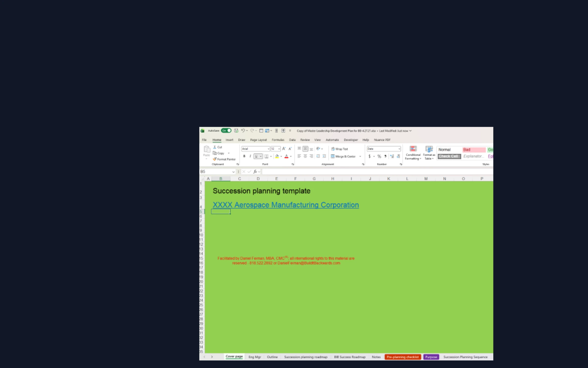The width and height of the screenshot is (588, 368).
Task: Click the Comma Style icon
Action: (385, 156)
